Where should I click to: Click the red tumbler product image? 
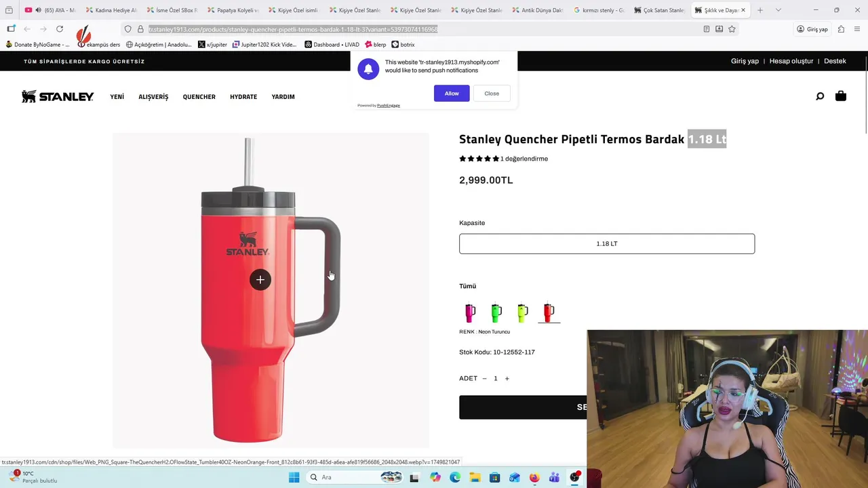270,290
